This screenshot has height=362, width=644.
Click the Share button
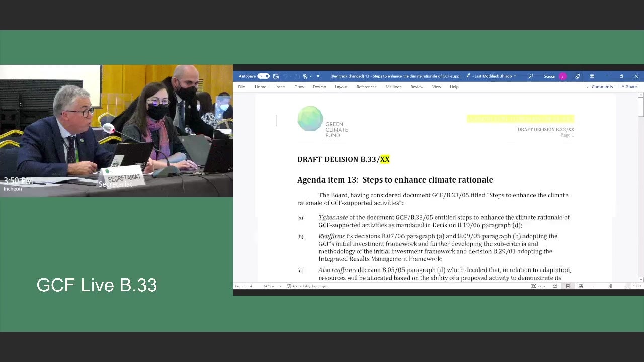tap(629, 87)
